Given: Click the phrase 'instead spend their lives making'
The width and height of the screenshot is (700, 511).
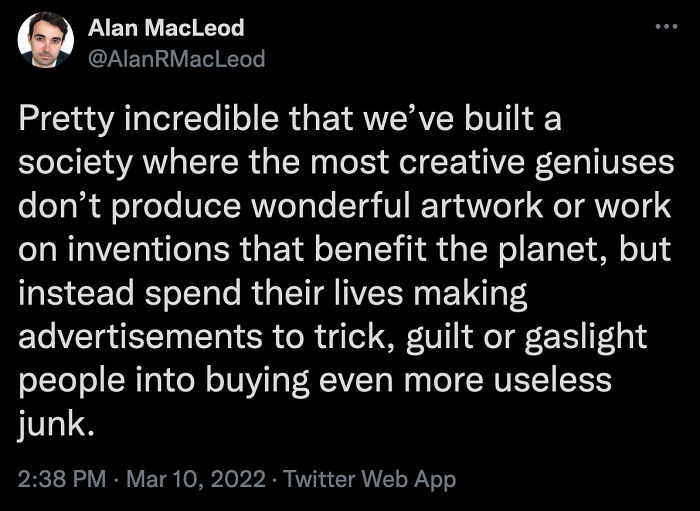Looking at the screenshot, I should [x=273, y=295].
